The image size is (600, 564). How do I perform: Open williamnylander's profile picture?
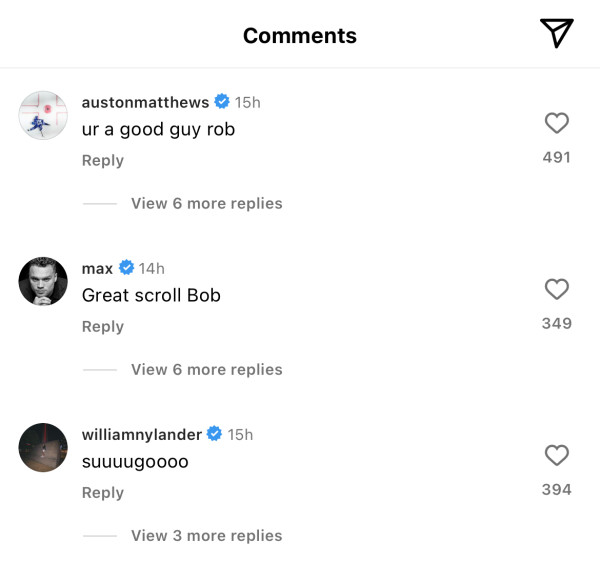pos(43,447)
